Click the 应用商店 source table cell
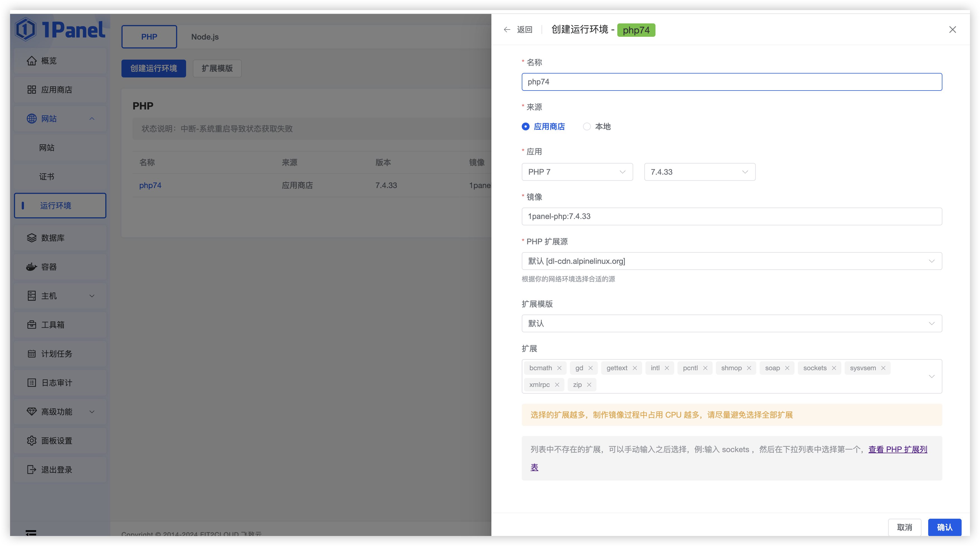980x546 pixels. click(x=297, y=185)
